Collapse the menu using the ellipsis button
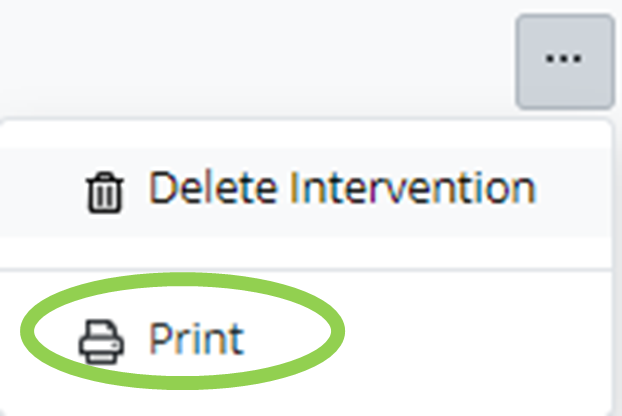Viewport: 622px width, 416px height. click(564, 61)
